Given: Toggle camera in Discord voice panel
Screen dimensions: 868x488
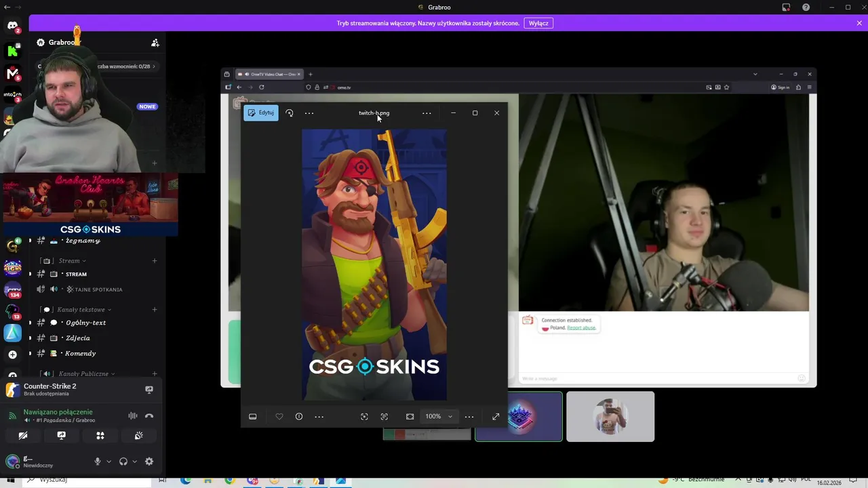Looking at the screenshot, I should point(23,436).
